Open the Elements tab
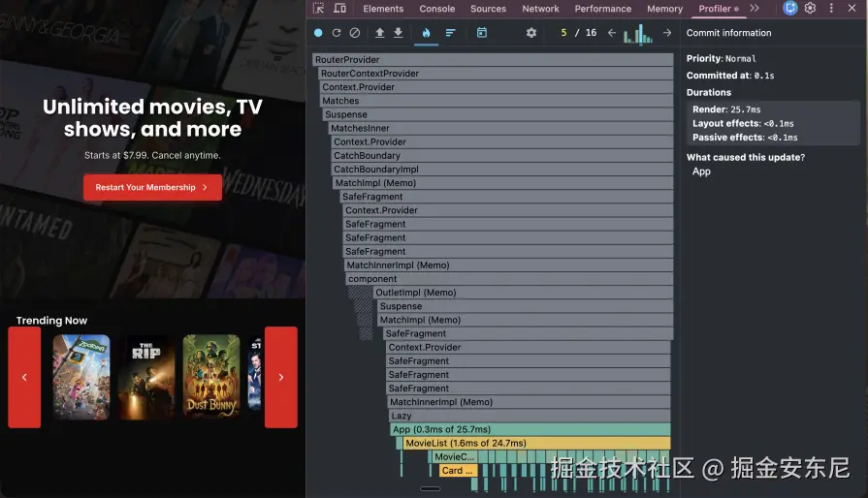The image size is (868, 498). pyautogui.click(x=383, y=9)
